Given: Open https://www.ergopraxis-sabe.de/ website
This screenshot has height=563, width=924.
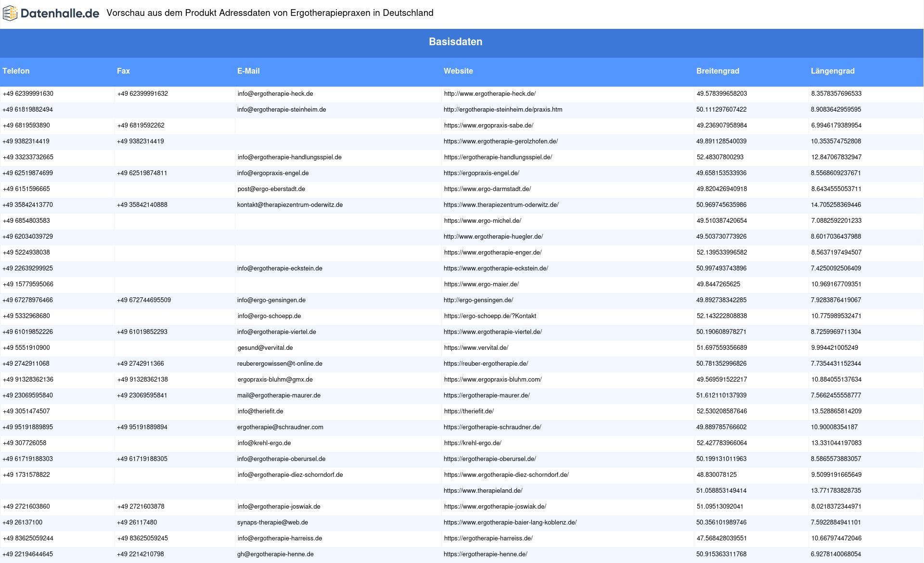Looking at the screenshot, I should point(488,126).
